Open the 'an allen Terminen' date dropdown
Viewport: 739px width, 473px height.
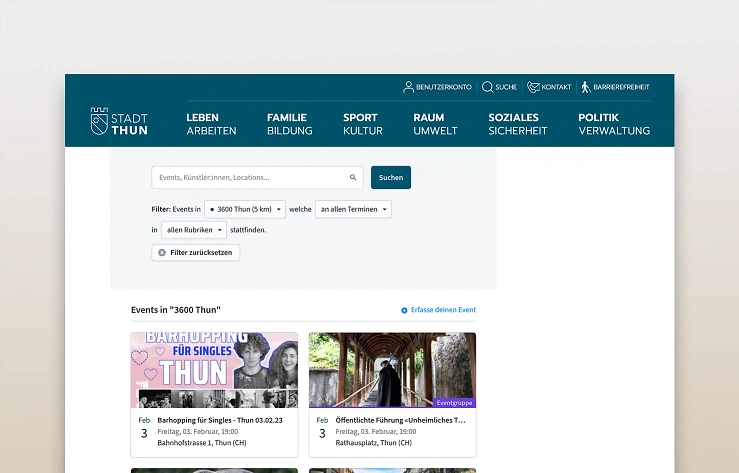(353, 209)
